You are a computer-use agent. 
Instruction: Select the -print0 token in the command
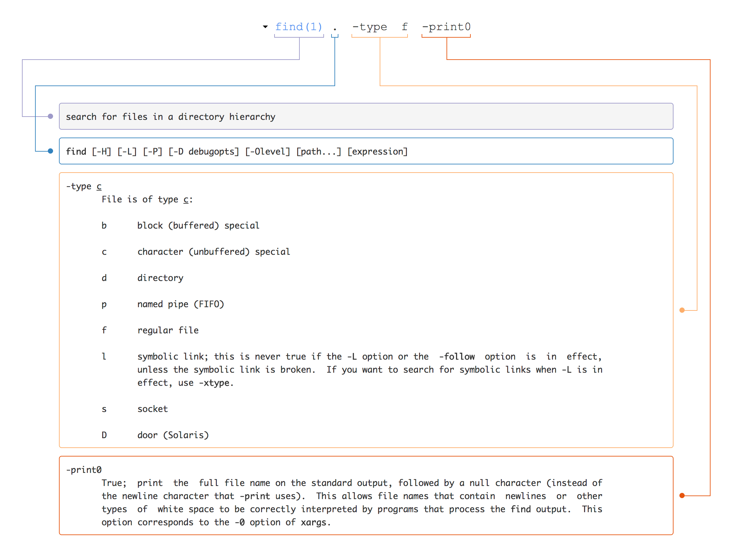(x=446, y=27)
